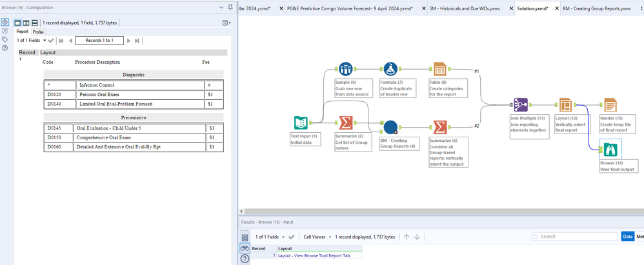Click the apply checkmark in Results toolbar
The image size is (644, 265).
(292, 237)
